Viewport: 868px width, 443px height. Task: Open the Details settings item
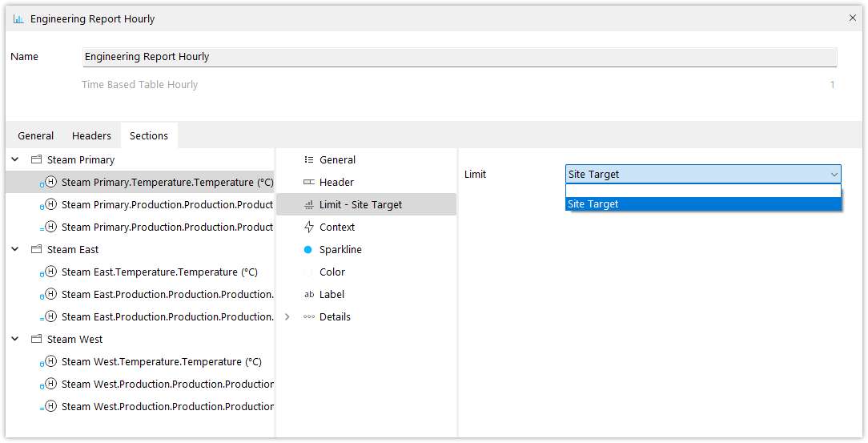click(x=366, y=316)
